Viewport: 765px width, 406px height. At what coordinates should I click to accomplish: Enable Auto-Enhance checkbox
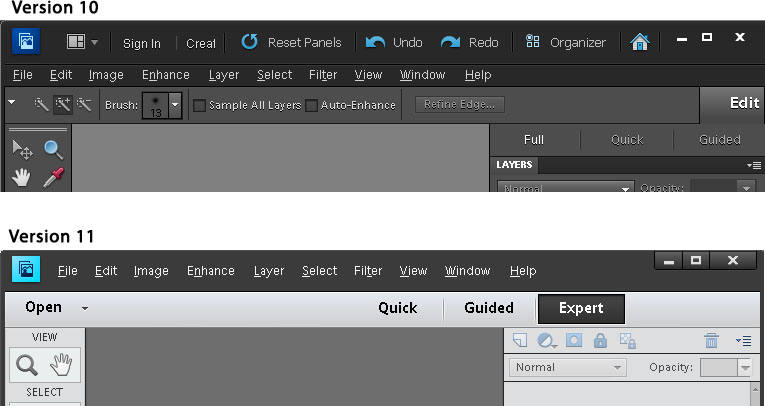click(311, 105)
